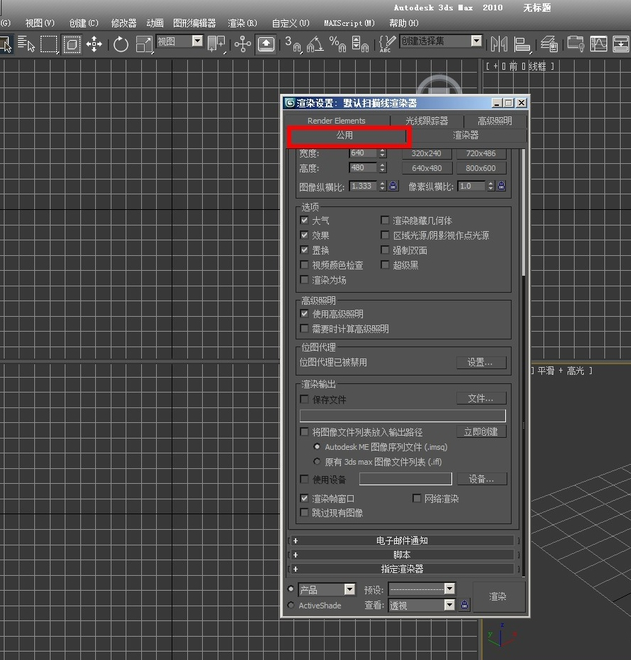The width and height of the screenshot is (631, 660).
Task: Open the 创建(C) menu
Action: click(83, 23)
